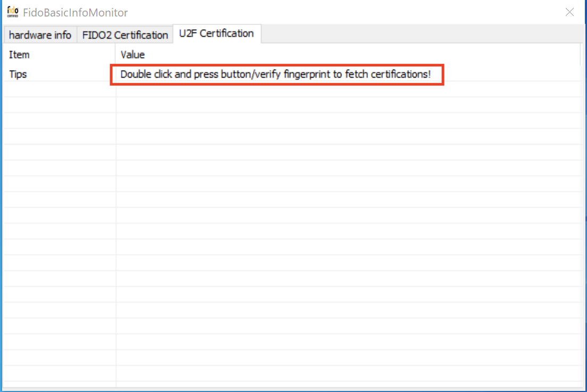
Task: Click the window title bar
Action: pyautogui.click(x=319, y=12)
